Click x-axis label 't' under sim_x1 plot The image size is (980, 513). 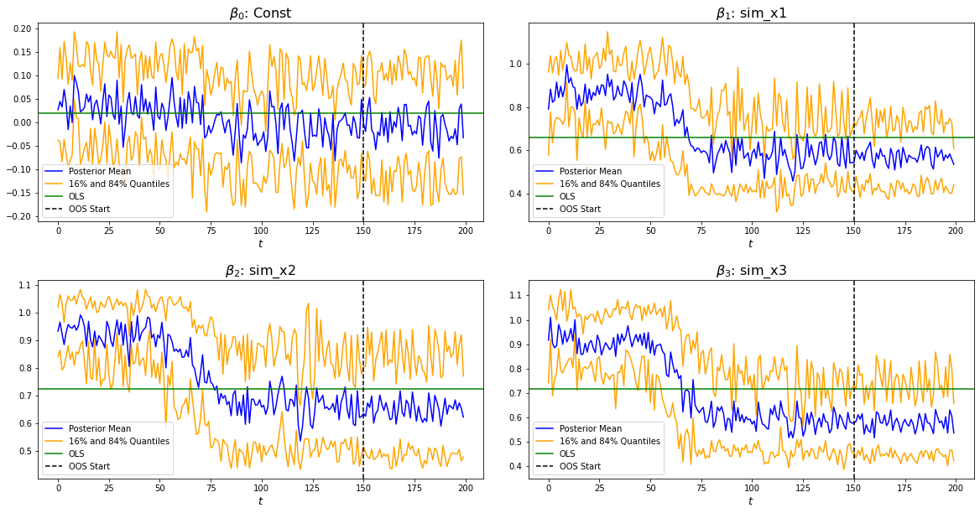click(751, 244)
